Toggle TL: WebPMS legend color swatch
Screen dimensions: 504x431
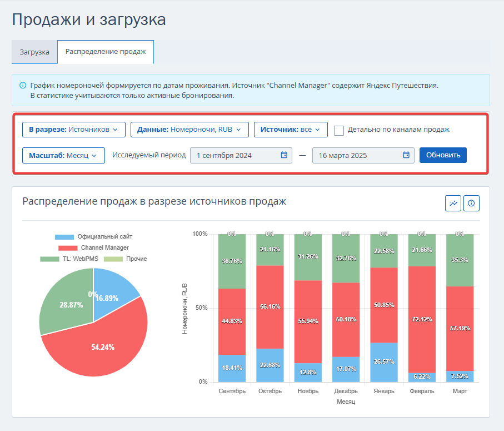tap(49, 259)
